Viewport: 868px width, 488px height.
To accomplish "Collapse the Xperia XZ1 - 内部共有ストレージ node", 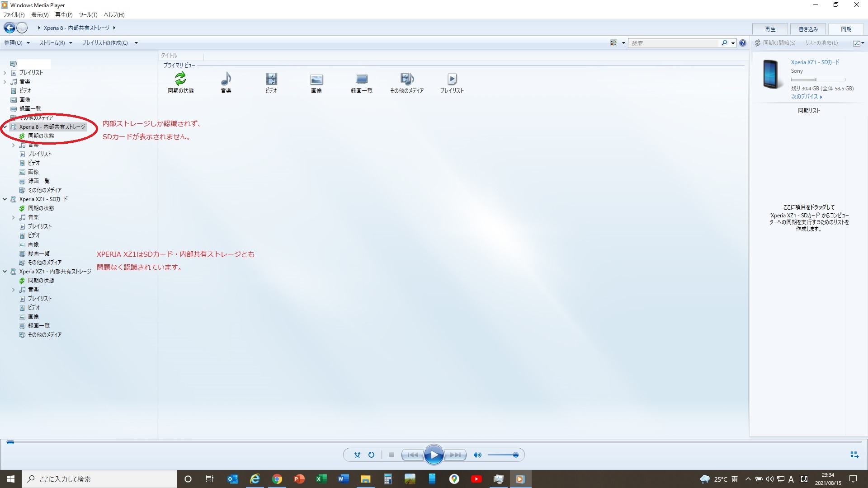I will [5, 272].
